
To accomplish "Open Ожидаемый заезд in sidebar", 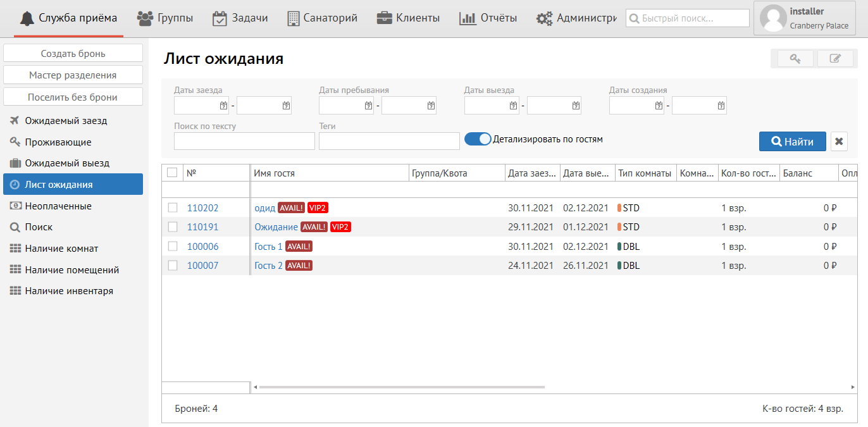I will [x=66, y=121].
